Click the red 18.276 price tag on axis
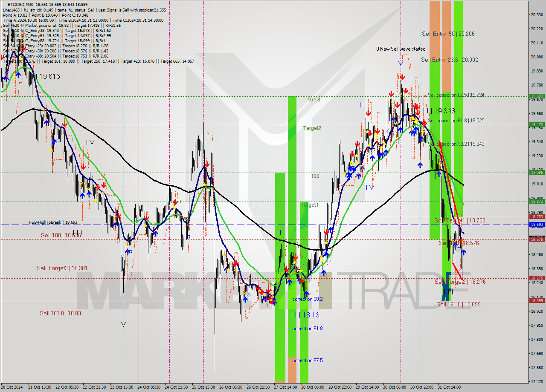This screenshot has height=392, width=546. pyautogui.click(x=536, y=278)
